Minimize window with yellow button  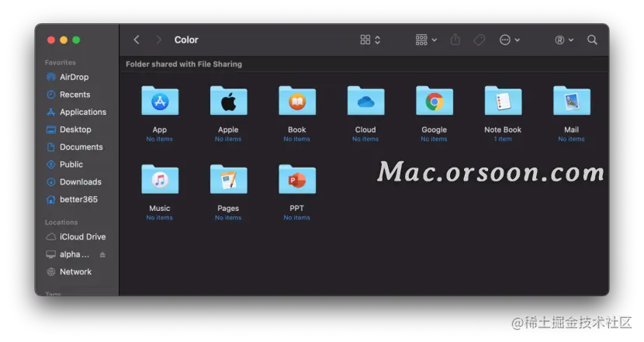(64, 40)
